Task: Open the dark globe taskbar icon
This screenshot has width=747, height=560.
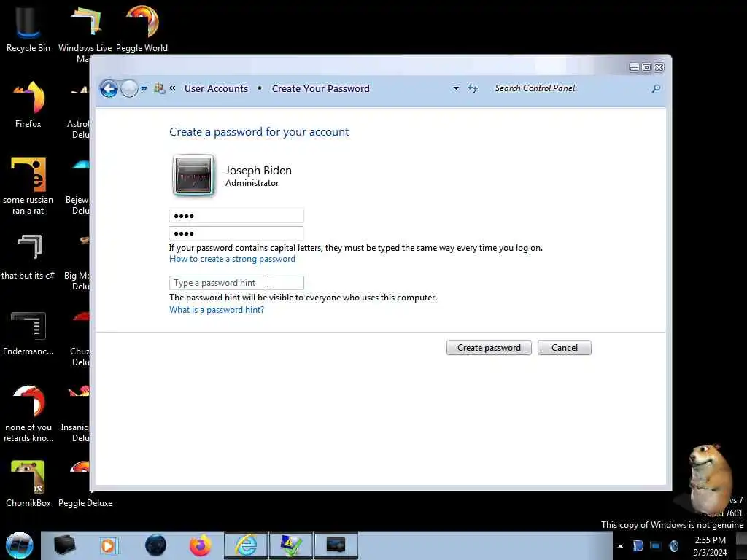Action: coord(156,545)
